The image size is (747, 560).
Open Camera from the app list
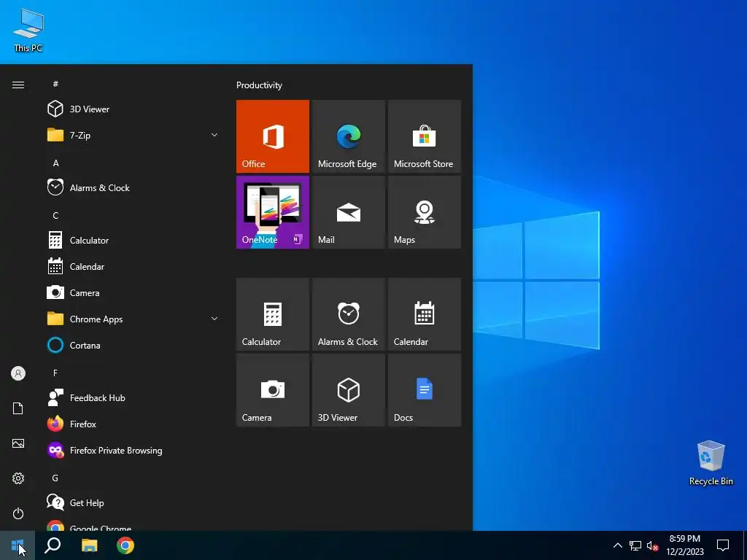133,293
